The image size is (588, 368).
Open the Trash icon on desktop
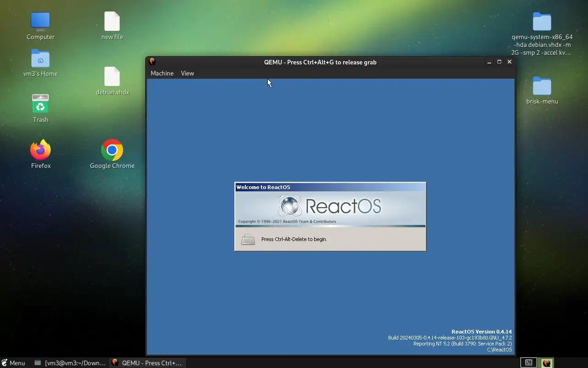coord(40,104)
